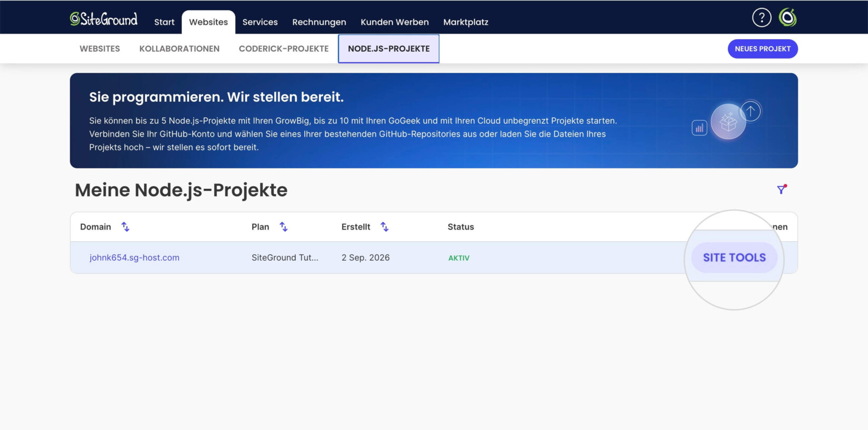Click the AKTIV status label

tap(459, 258)
